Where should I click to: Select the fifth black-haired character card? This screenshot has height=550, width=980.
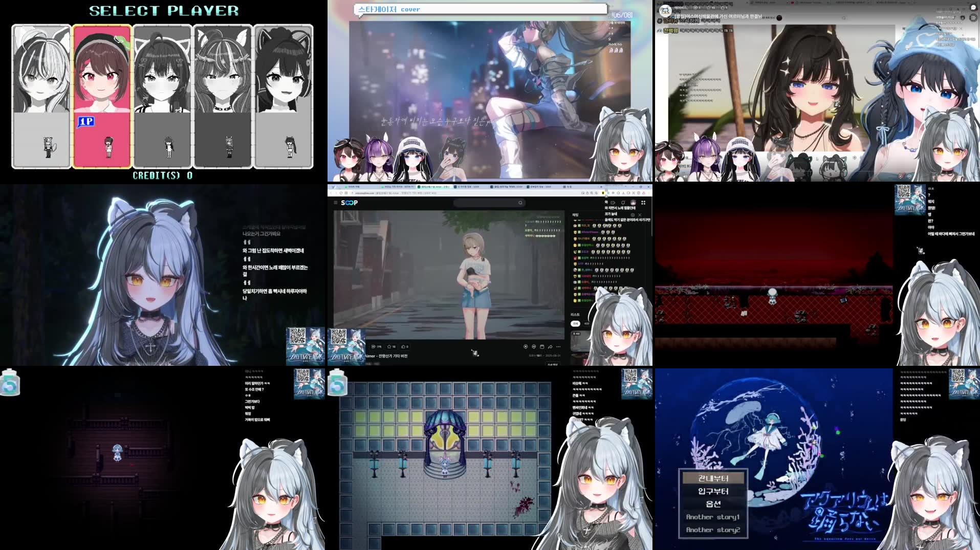[284, 96]
